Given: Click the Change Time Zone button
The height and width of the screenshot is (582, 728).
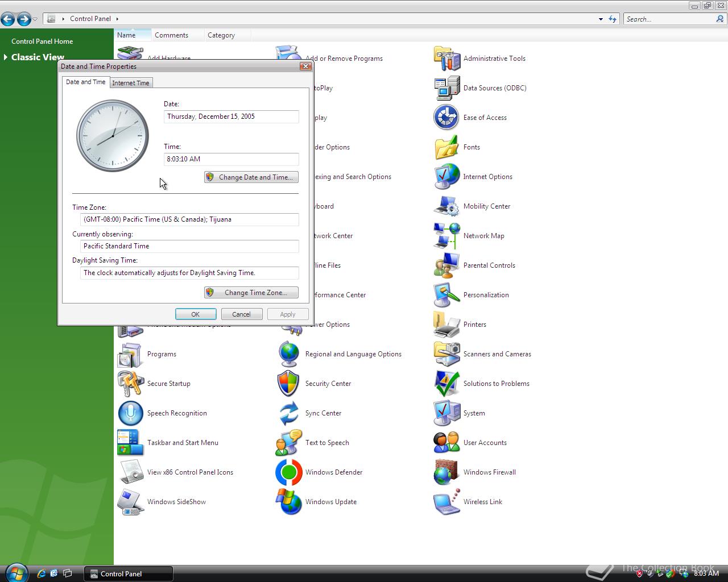Looking at the screenshot, I should click(251, 293).
